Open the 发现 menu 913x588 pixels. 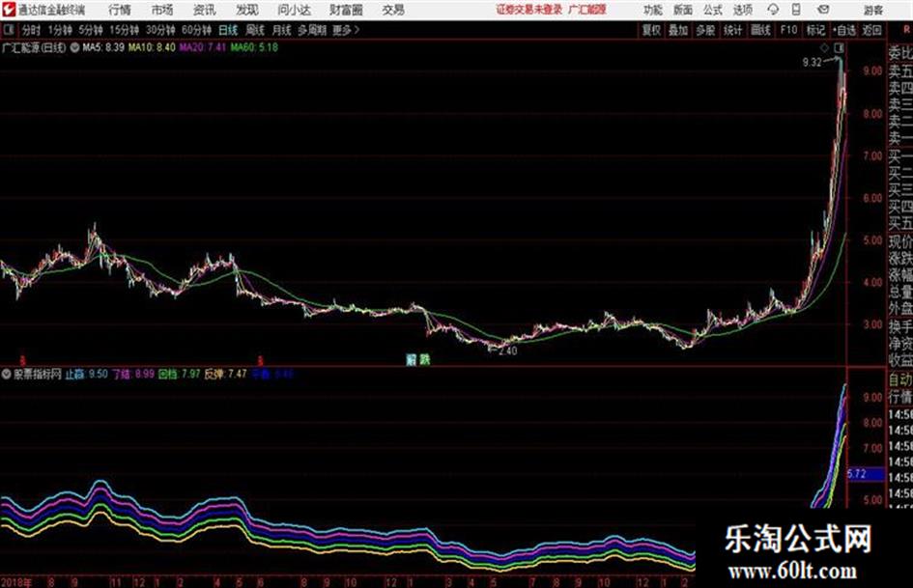(247, 10)
